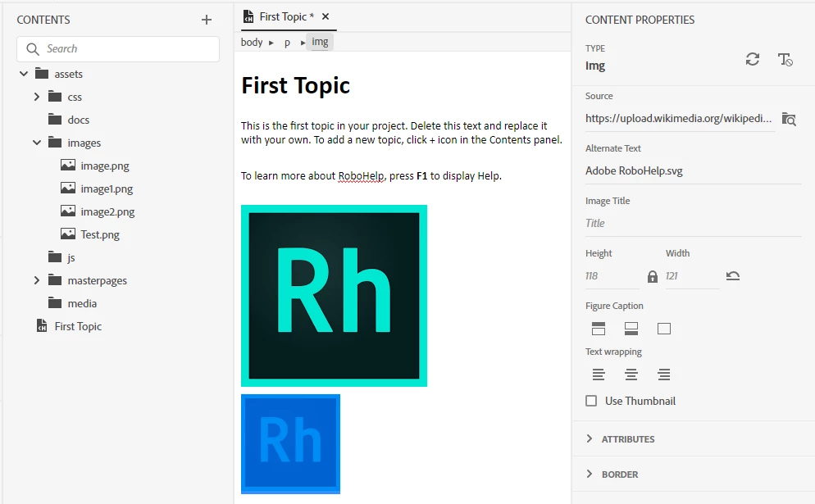
Task: Choose center text wrapping
Action: [631, 374]
